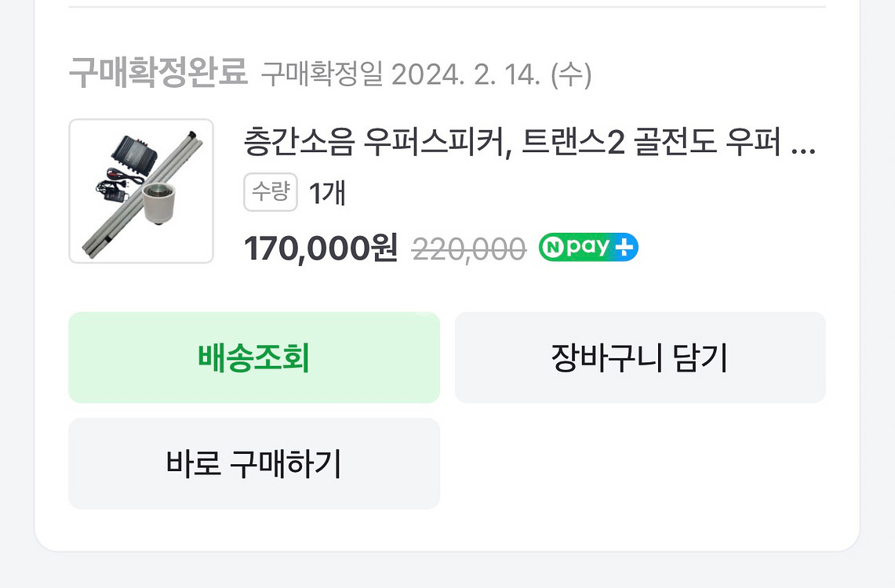Open the woofer speaker product thumbnail
The image size is (895, 588).
point(141,191)
